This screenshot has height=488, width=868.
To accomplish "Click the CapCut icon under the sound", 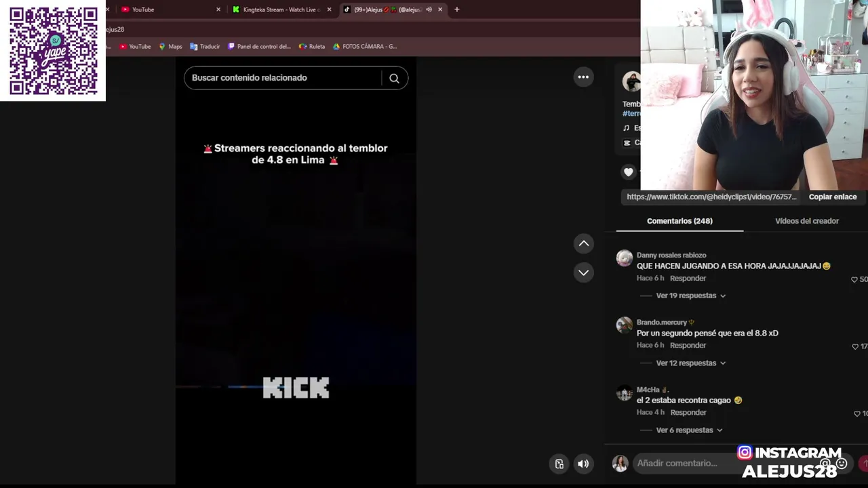I will click(x=627, y=143).
